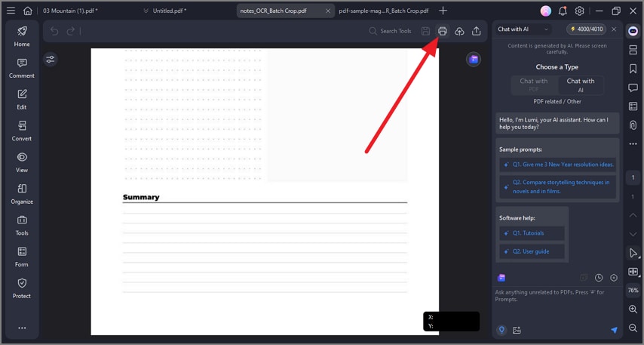Open the settings gear in the title bar

(x=579, y=11)
